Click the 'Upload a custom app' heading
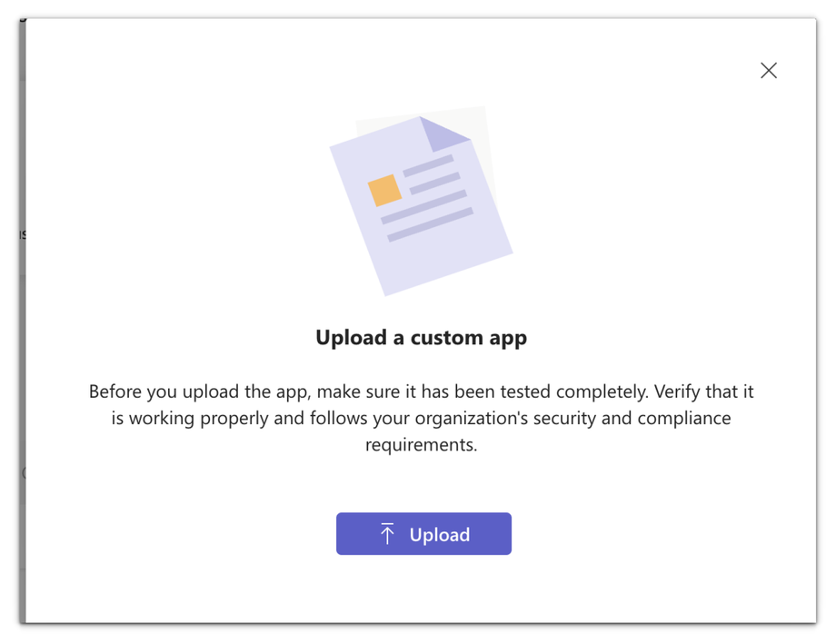Viewport: 836px width, 644px height. pos(421,338)
